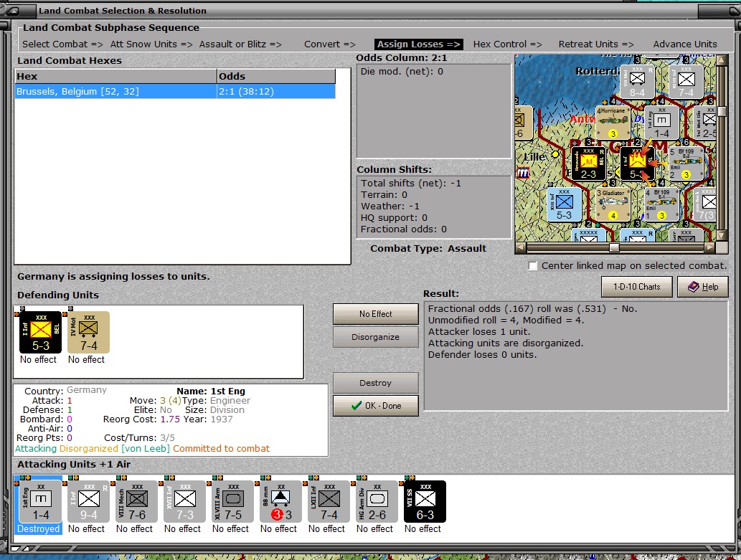The height and width of the screenshot is (560, 741).
Task: Click the 1-4 engineer unit on map
Action: (x=661, y=123)
